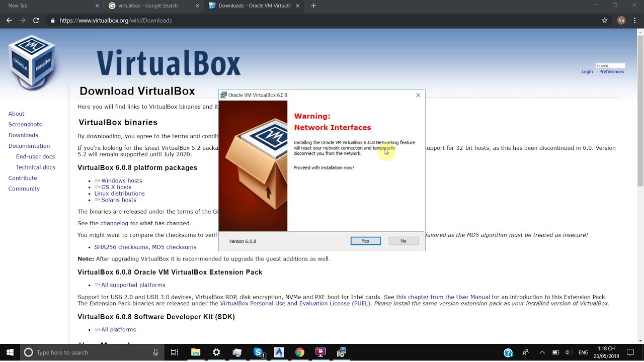Viewport: 644px width, 362px height.
Task: Click the help question mark tray icon
Action: tap(508, 352)
